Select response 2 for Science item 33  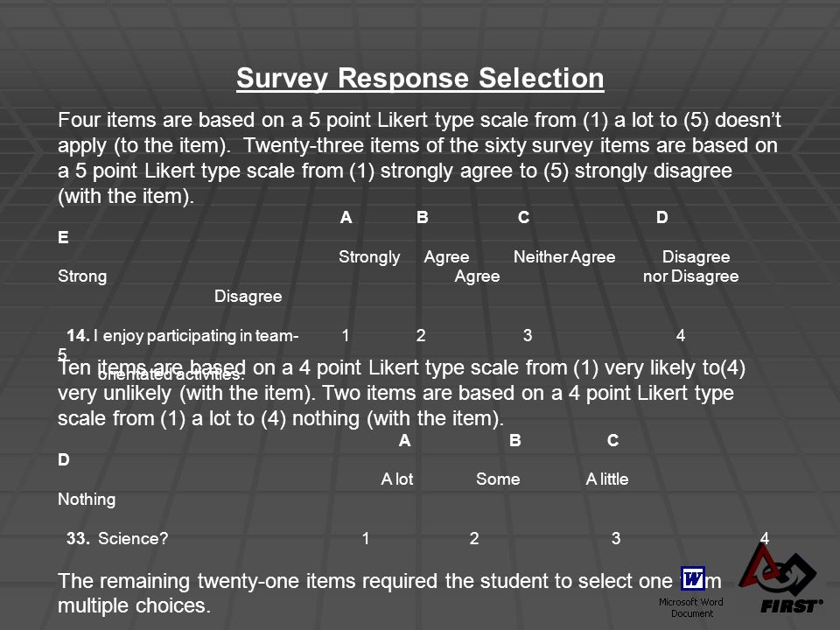pos(474,538)
